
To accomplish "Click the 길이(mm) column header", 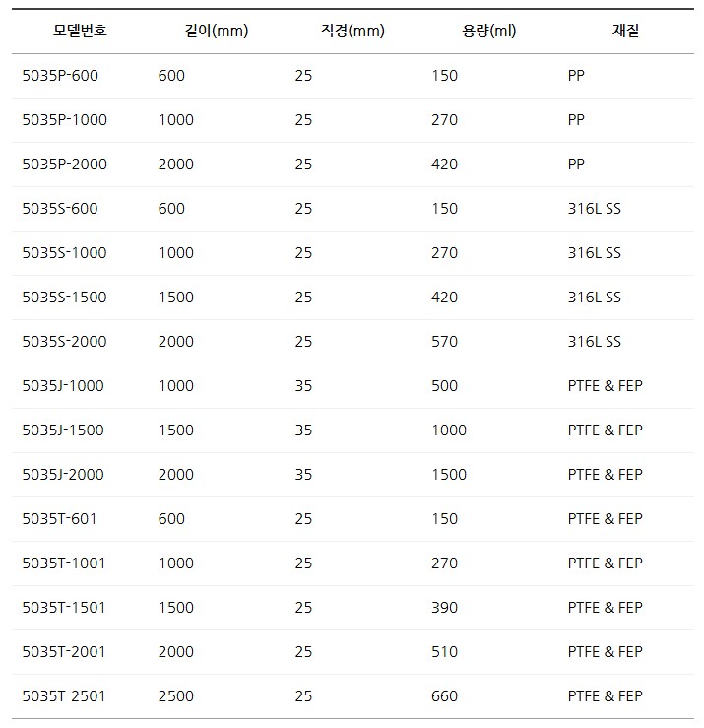I will tap(217, 31).
